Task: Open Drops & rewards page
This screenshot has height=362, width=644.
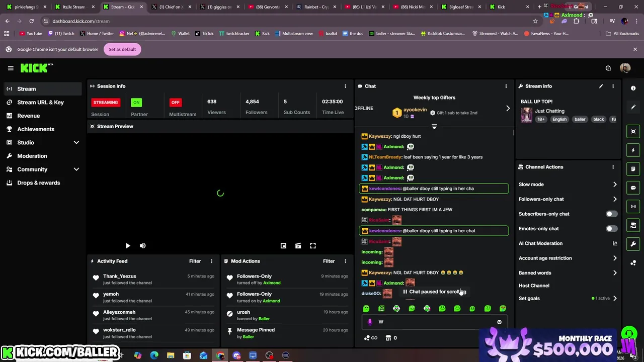Action: coord(42,183)
